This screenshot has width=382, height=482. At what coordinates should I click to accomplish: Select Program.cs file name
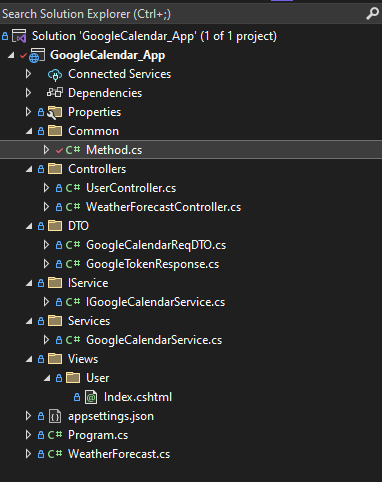[x=98, y=435]
